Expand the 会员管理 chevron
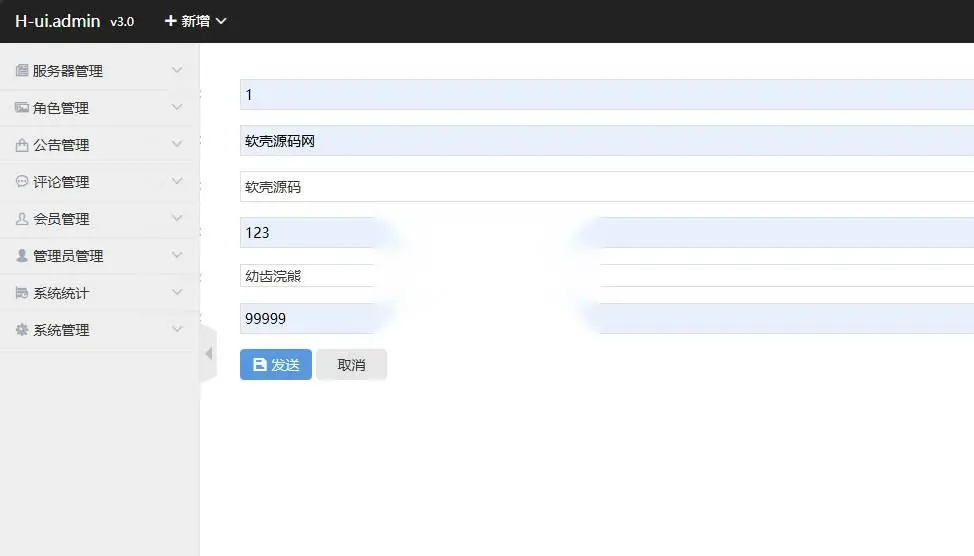 177,218
